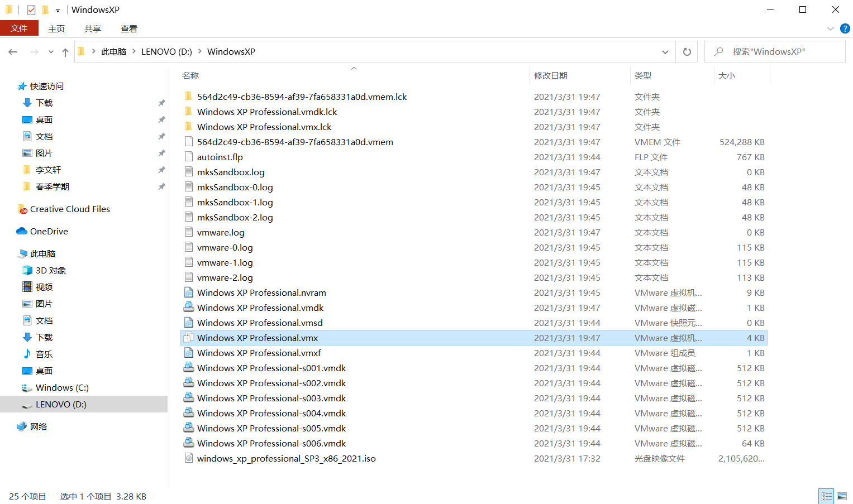
Task: Select 网络 in navigation pane
Action: pyautogui.click(x=39, y=427)
